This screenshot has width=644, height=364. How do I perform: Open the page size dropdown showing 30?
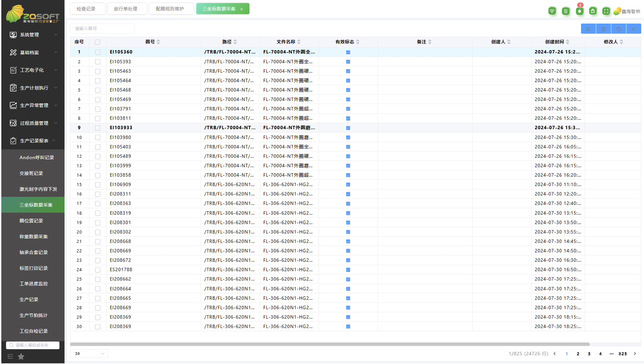pyautogui.click(x=89, y=354)
